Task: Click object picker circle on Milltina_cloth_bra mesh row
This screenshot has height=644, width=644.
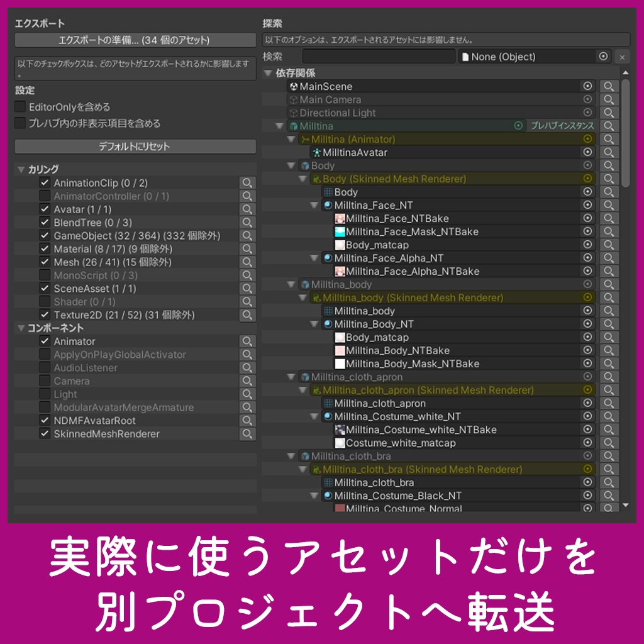Action: 588,482
